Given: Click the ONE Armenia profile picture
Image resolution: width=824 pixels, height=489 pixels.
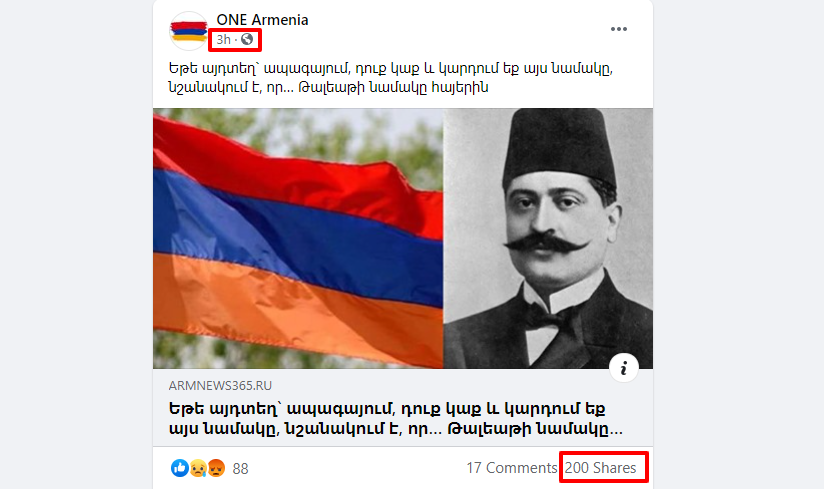Looking at the screenshot, I should 188,31.
